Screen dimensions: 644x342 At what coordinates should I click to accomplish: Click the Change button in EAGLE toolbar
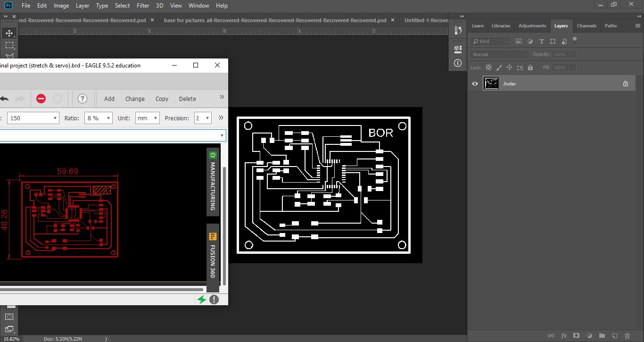coord(135,99)
